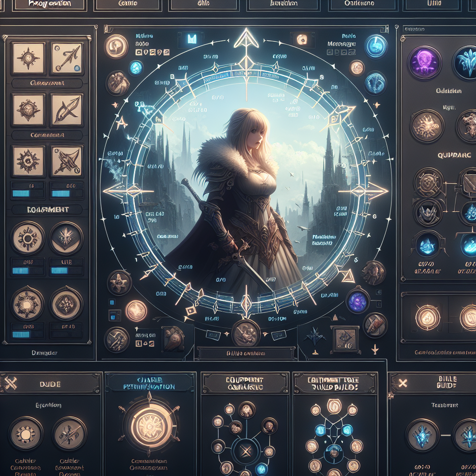Select the framed square item icon near bottom right
This screenshot has height=476, width=476.
coord(344,338)
